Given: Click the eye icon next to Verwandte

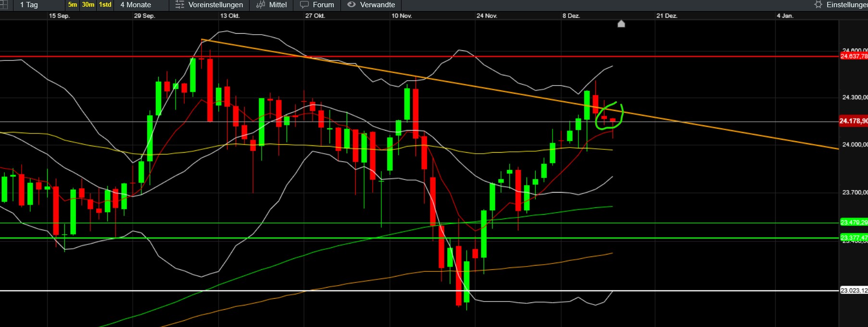Looking at the screenshot, I should [x=352, y=5].
